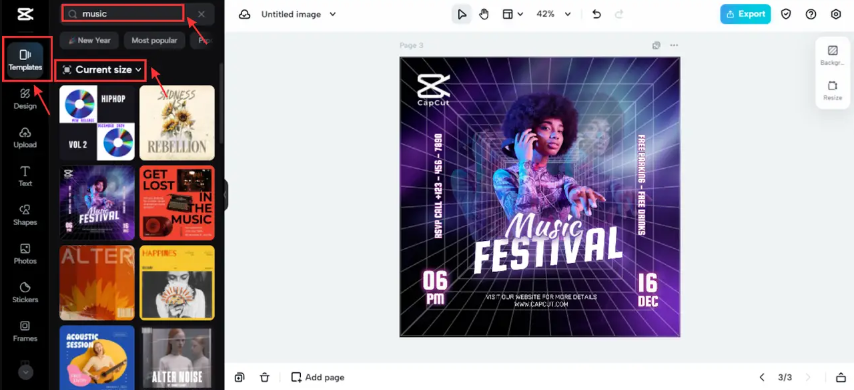Choose the yellow Happines template
The image size is (854, 390).
coord(177,283)
